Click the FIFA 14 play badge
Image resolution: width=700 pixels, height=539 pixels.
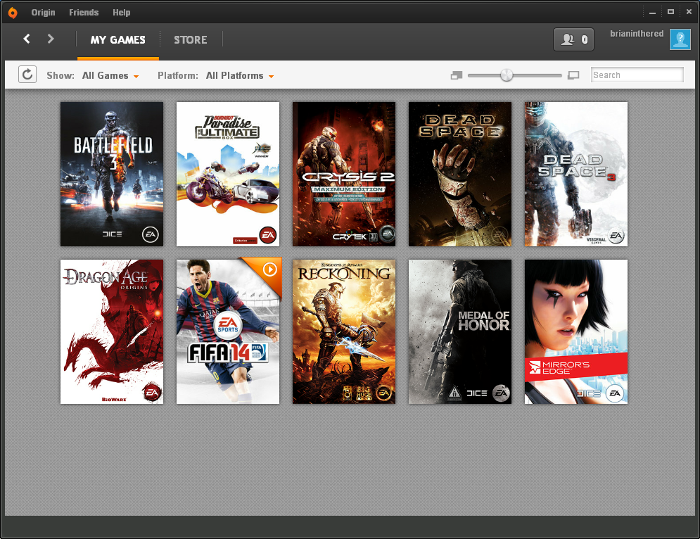tap(270, 269)
